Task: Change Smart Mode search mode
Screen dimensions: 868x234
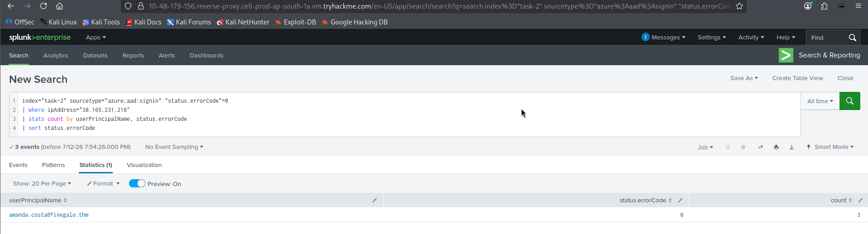Action: coord(830,147)
